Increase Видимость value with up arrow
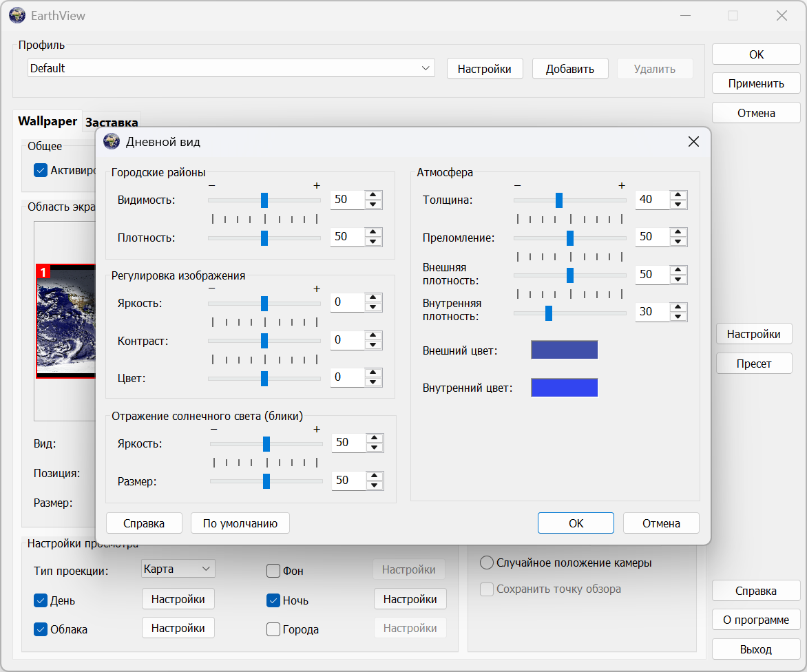Screen dimensions: 807x672 click(x=373, y=195)
